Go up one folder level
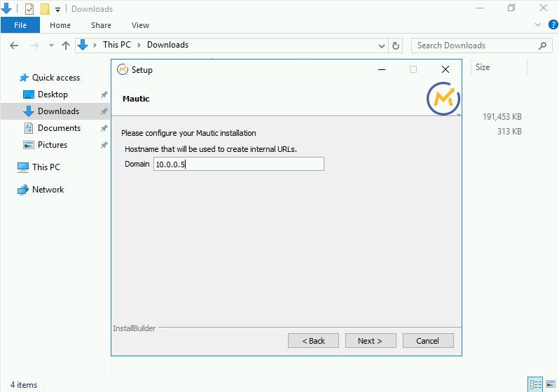 pos(66,45)
